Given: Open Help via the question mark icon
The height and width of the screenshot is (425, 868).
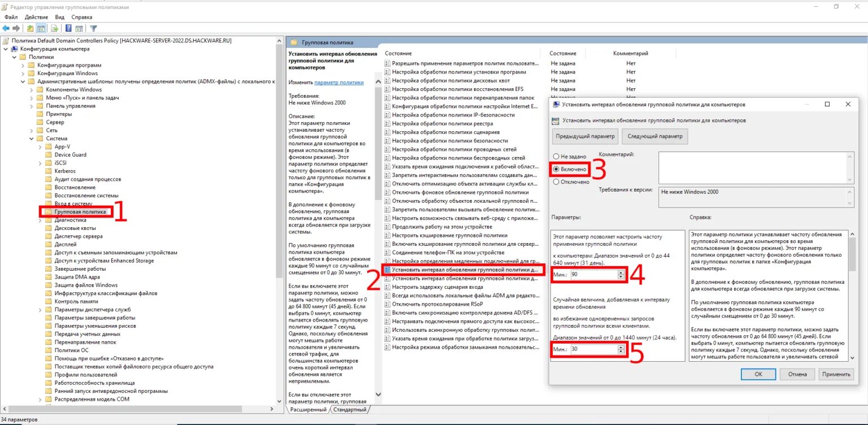Looking at the screenshot, I should click(68, 28).
